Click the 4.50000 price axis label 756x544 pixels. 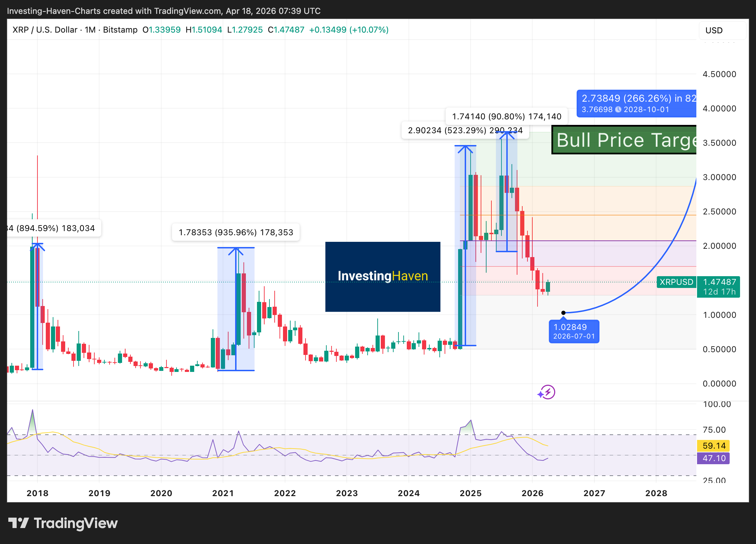[719, 74]
